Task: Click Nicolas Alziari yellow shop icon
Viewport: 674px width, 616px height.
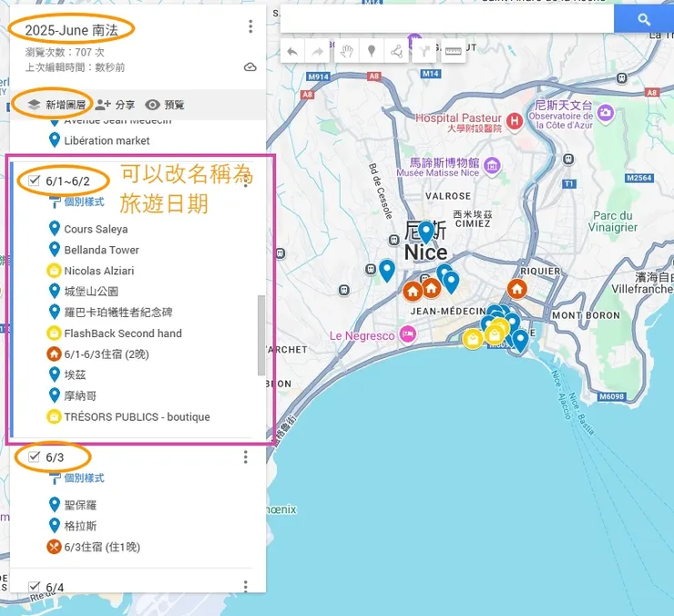Action: coord(54,271)
